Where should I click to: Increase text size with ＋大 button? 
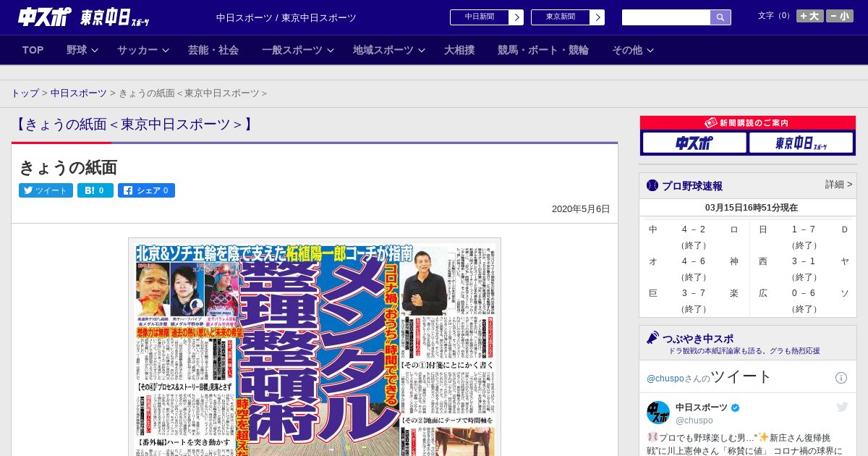point(810,16)
